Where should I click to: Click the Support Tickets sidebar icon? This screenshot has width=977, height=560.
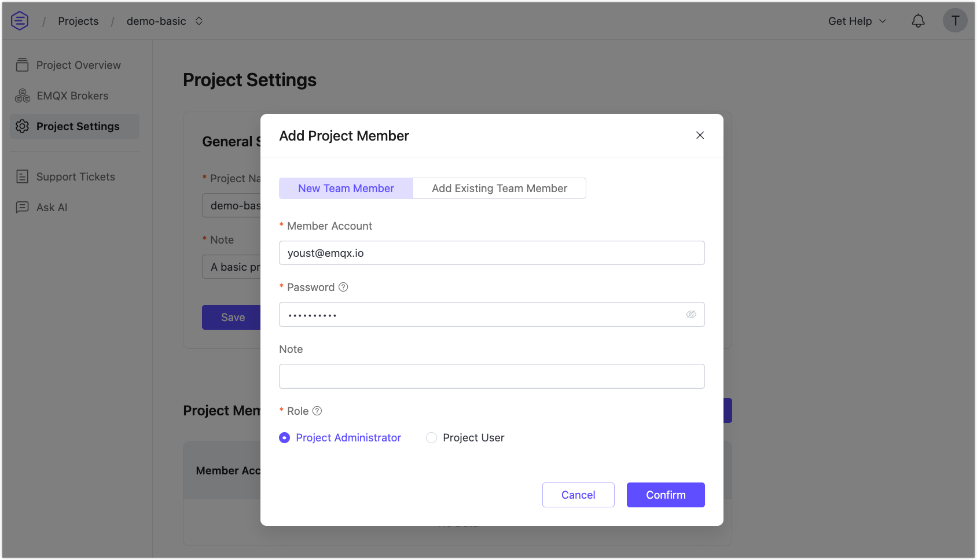click(23, 177)
